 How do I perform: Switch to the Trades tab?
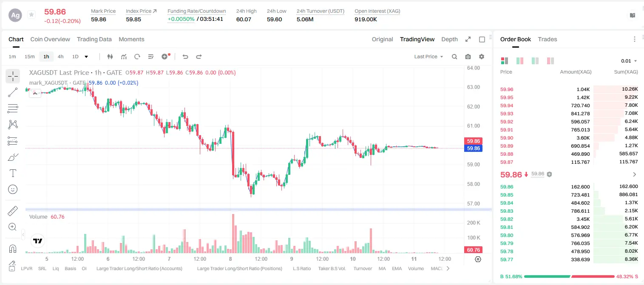pos(547,39)
